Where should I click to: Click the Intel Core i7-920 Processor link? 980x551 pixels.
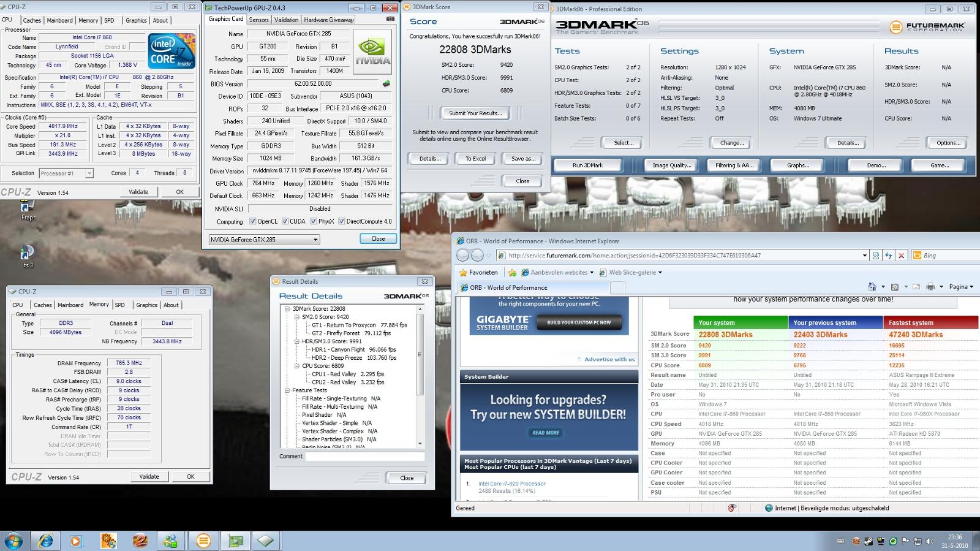[x=512, y=484]
